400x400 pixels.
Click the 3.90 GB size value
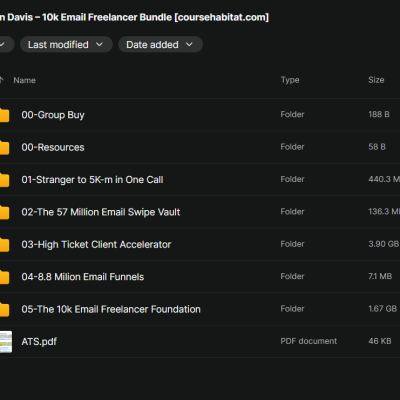(x=384, y=244)
